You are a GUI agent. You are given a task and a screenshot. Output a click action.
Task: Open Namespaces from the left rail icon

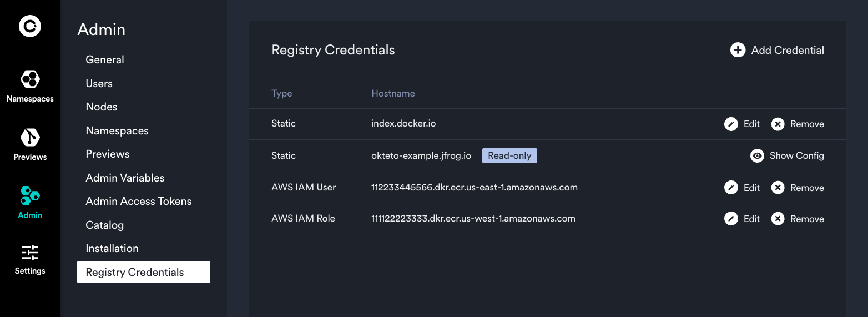click(30, 79)
